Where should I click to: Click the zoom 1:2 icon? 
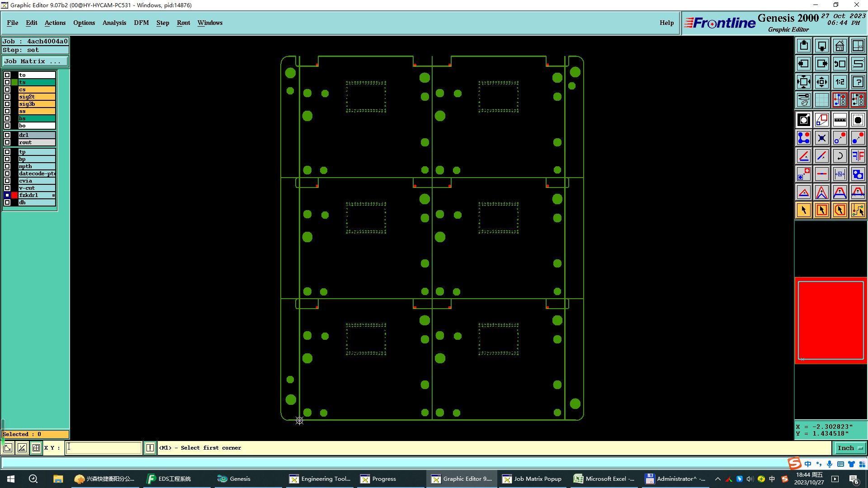[840, 82]
